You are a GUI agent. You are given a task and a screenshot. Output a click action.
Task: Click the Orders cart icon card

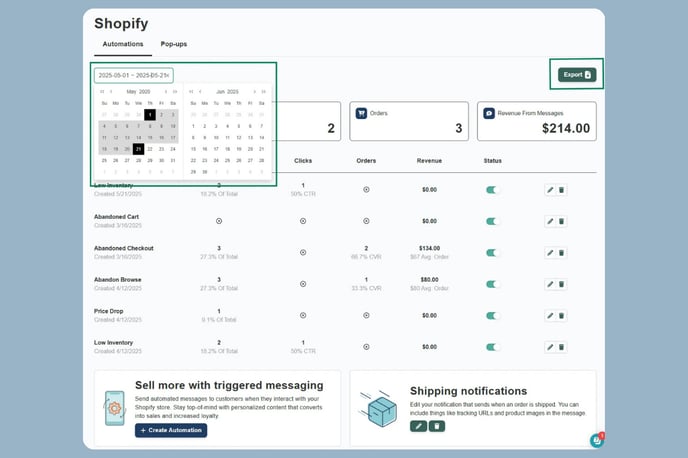tap(361, 113)
